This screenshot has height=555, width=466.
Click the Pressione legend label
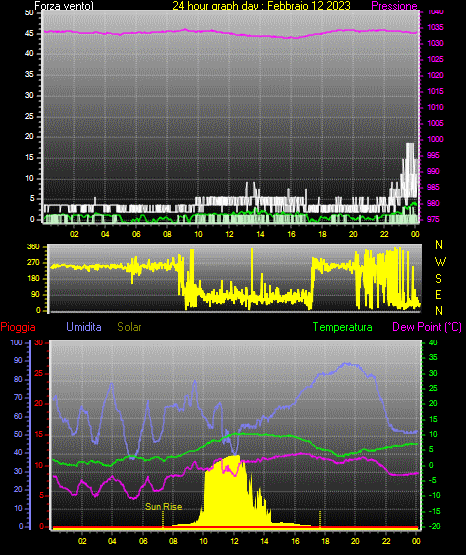(x=394, y=6)
